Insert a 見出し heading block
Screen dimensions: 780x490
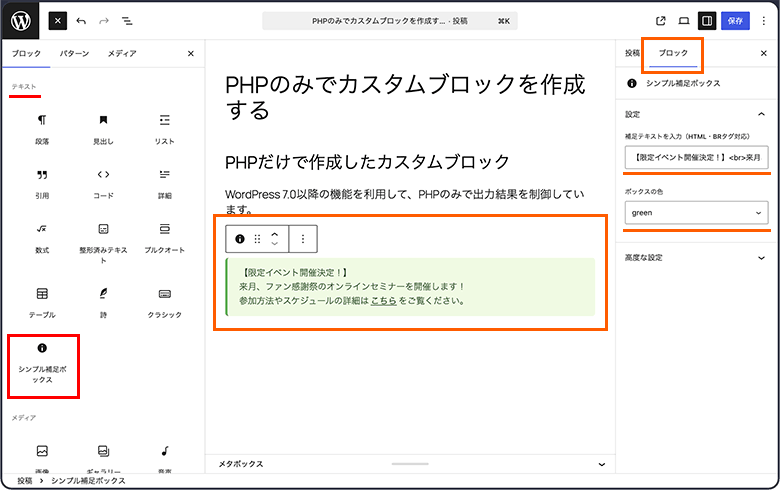tap(103, 129)
